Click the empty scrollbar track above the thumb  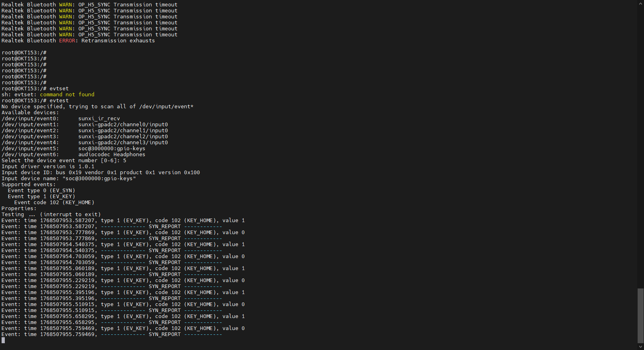tap(640, 160)
